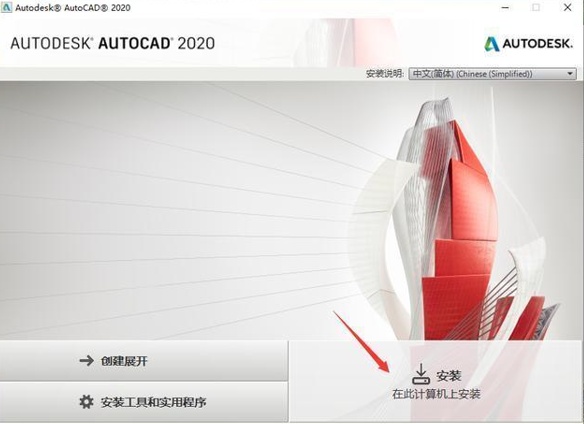Screen dimensions: 584x424
Task: Click 在此计算机上安装 text
Action: tap(436, 394)
